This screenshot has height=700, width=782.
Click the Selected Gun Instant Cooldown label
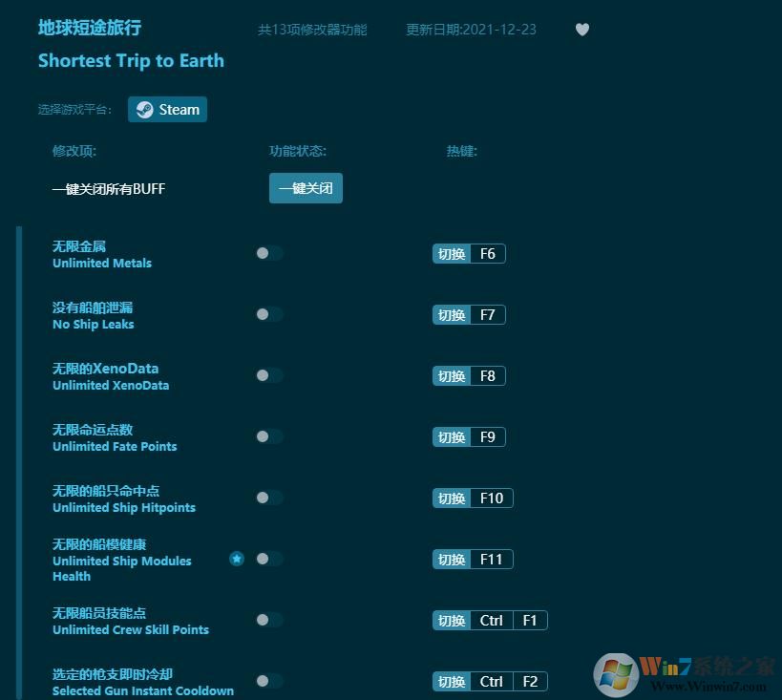point(143,691)
